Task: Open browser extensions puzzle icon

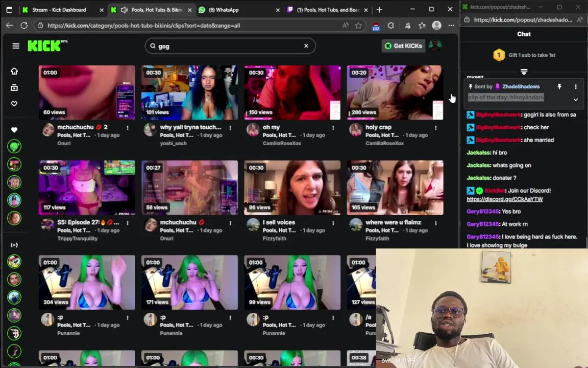Action: click(391, 25)
